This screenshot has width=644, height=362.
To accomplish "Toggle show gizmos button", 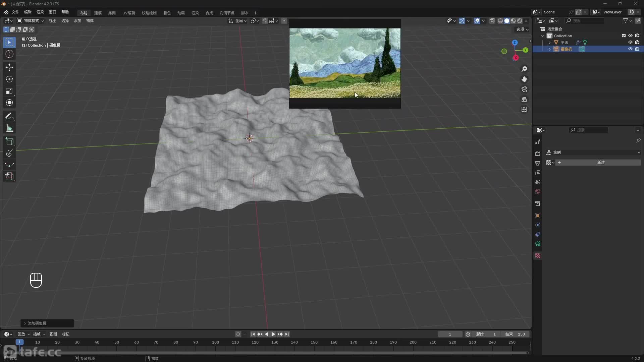I will (x=462, y=21).
